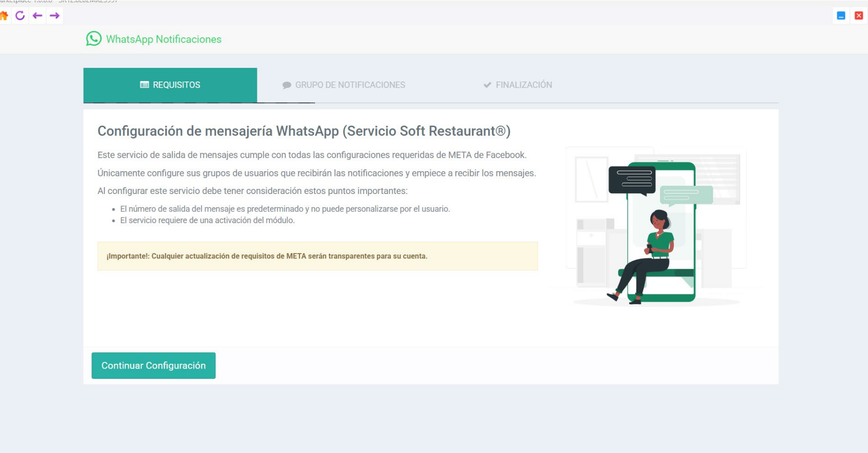The height and width of the screenshot is (453, 868).
Task: Click the sentence starting 'Únicamente configure sus grupos'
Action: coord(317,173)
